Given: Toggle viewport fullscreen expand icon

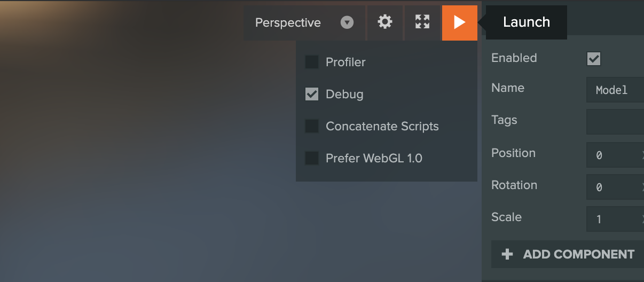Looking at the screenshot, I should click(x=422, y=22).
